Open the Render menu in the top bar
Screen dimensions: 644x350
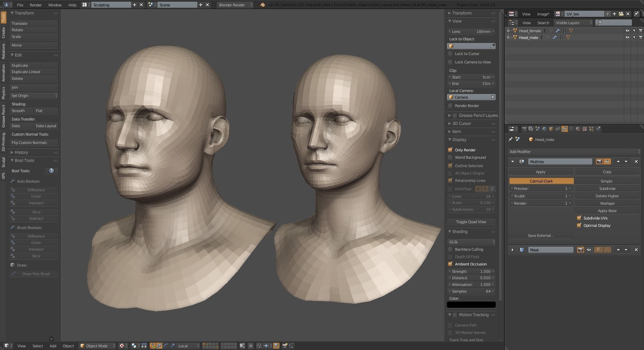click(x=36, y=5)
